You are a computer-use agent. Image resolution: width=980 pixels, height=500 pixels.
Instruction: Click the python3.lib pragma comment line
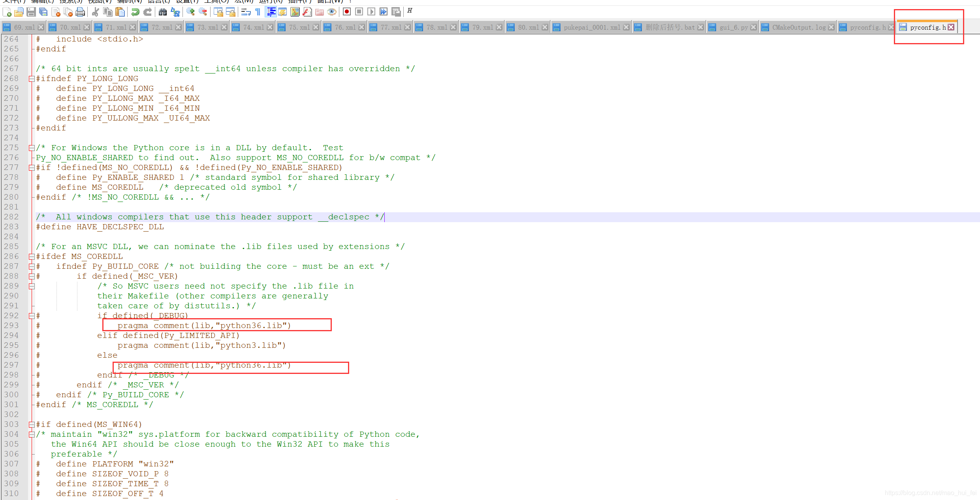tap(201, 345)
